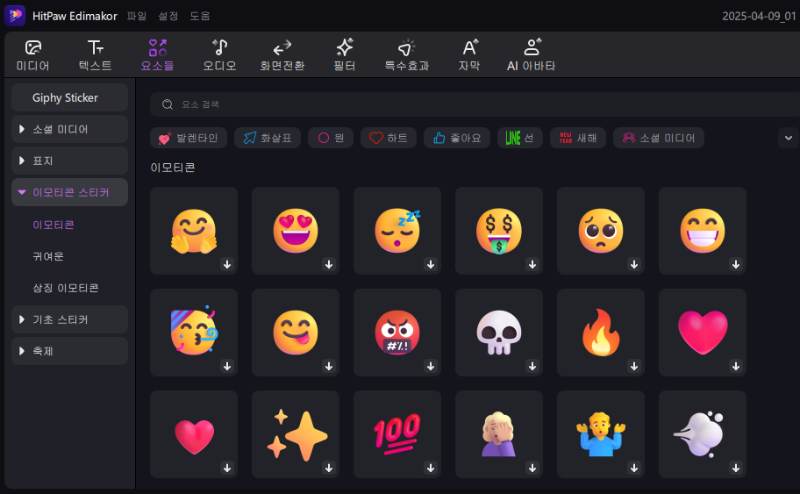Download the hugging face emoji sticker
This screenshot has height=494, width=800.
pyautogui.click(x=227, y=264)
